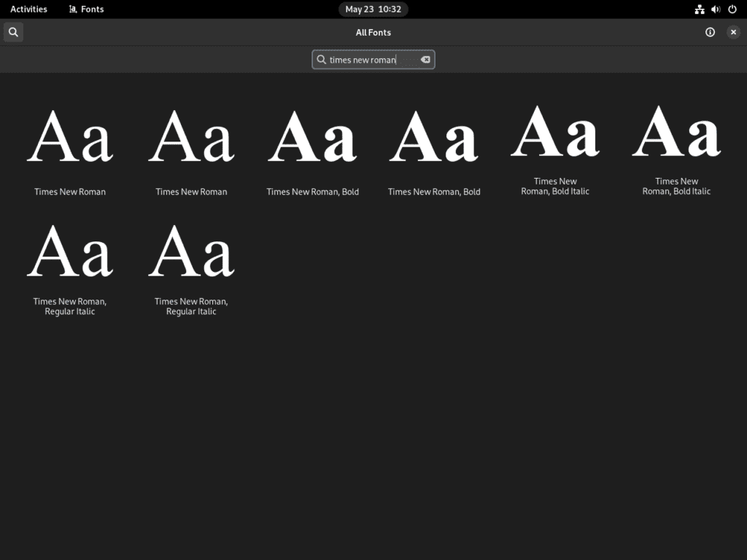Click the volume icon in the system tray
This screenshot has width=747, height=560.
click(715, 9)
